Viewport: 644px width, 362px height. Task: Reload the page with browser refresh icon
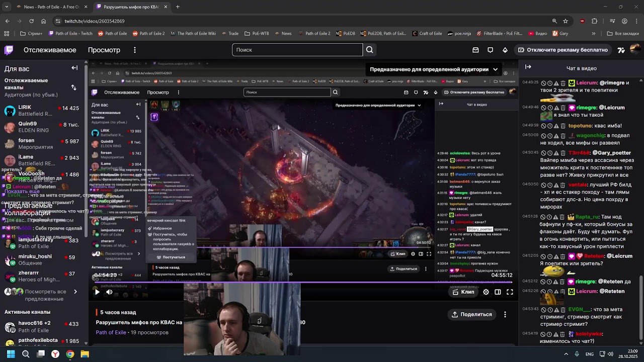pos(31,21)
